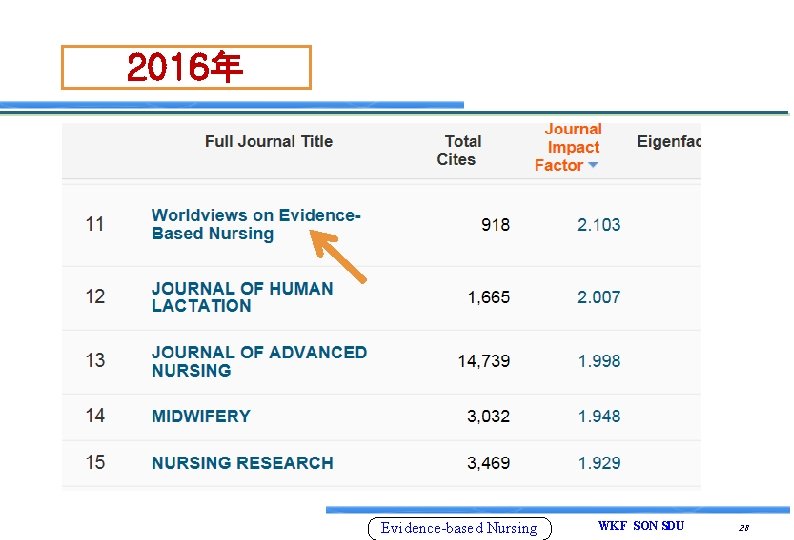The image size is (794, 540).
Task: Open impact factor value 1.929
Action: point(599,462)
